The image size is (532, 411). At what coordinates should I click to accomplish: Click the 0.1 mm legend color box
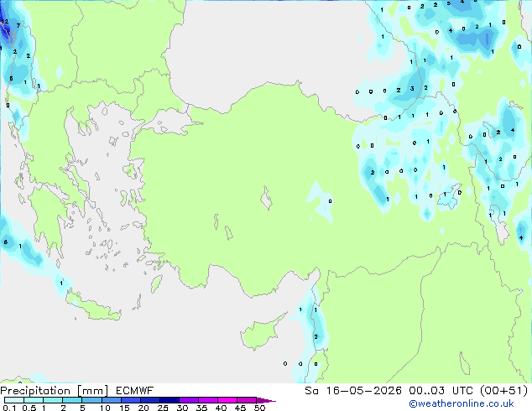14,400
